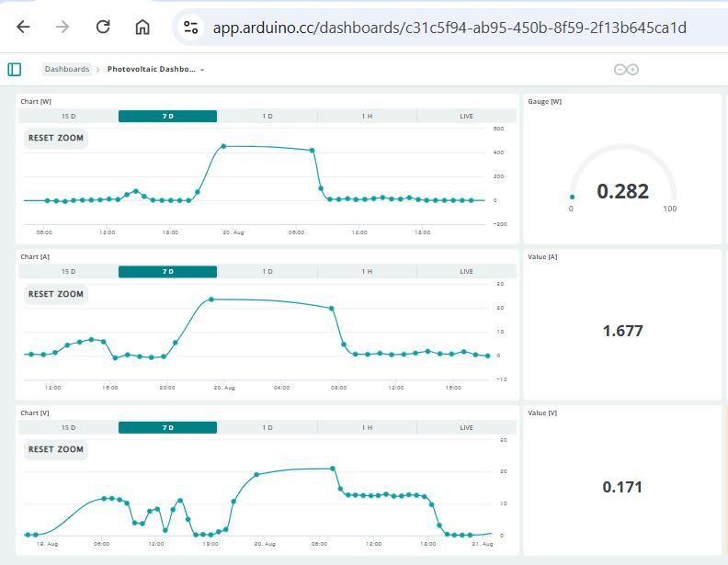Screen dimensions: 728x565
Task: Reset zoom on Chart [V]
Action: click(x=56, y=449)
